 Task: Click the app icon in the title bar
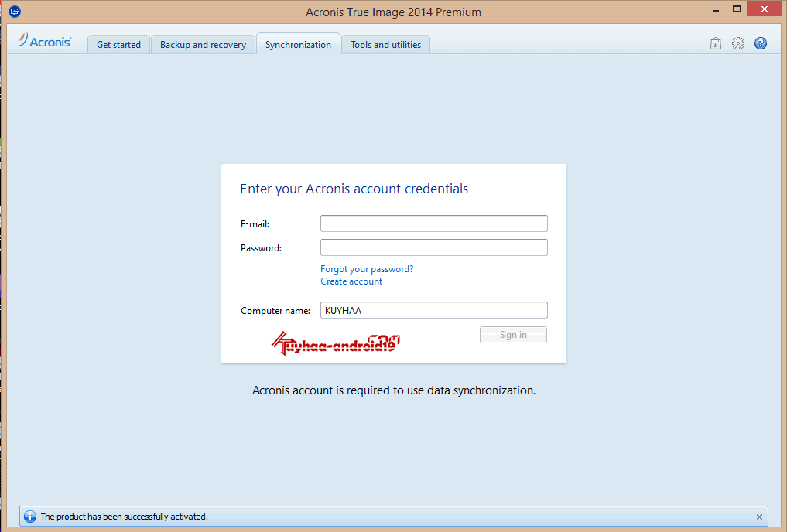click(x=15, y=11)
